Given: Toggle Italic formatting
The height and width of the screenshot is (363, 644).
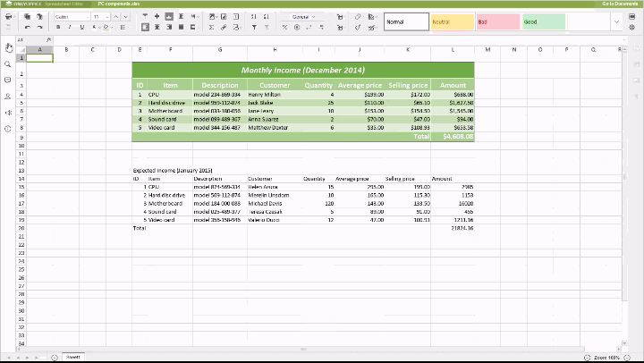Looking at the screenshot, I should click(x=70, y=28).
